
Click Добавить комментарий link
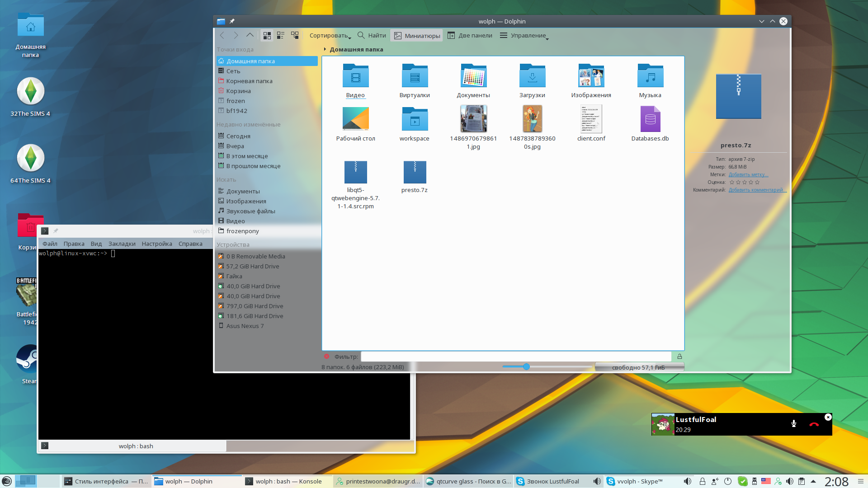[757, 190]
